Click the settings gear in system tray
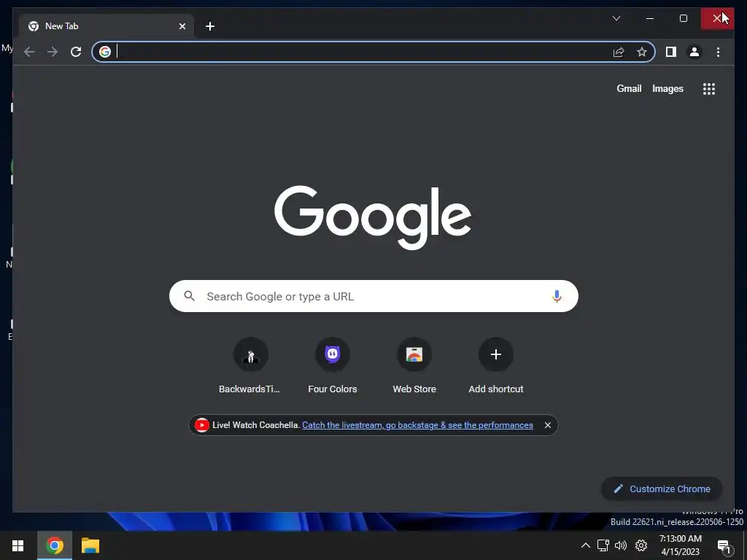This screenshot has height=560, width=747. pos(641,545)
